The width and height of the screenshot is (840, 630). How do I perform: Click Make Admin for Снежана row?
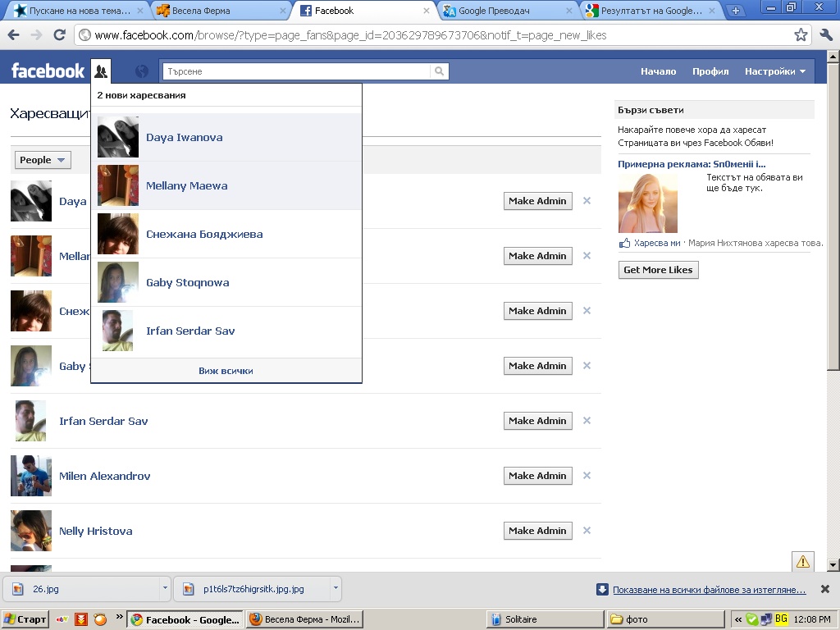pyautogui.click(x=537, y=311)
